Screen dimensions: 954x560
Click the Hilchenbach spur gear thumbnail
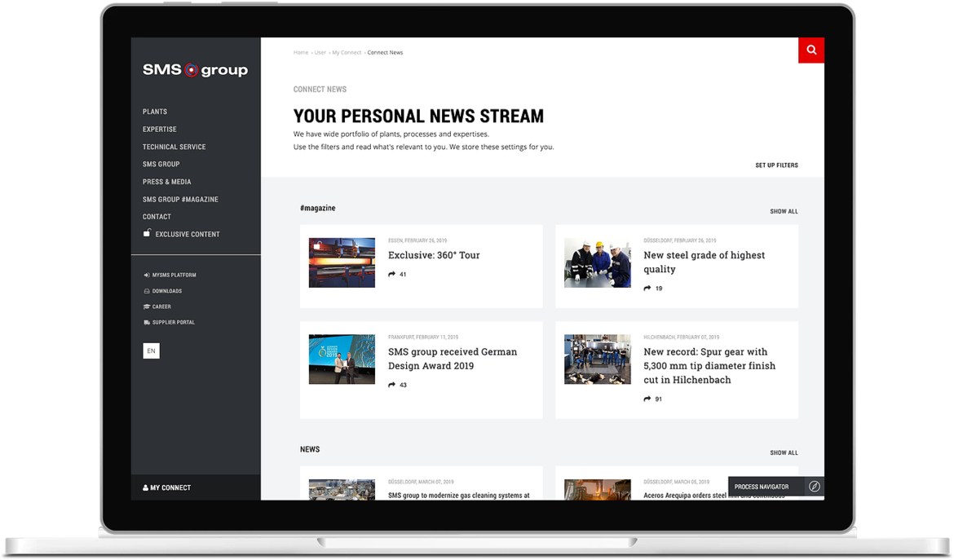[x=598, y=359]
